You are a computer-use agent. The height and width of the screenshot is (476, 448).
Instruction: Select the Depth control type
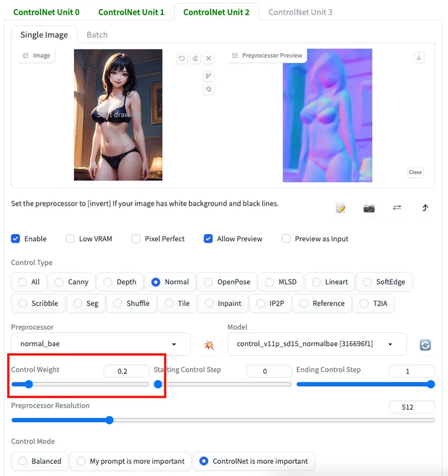pos(120,282)
